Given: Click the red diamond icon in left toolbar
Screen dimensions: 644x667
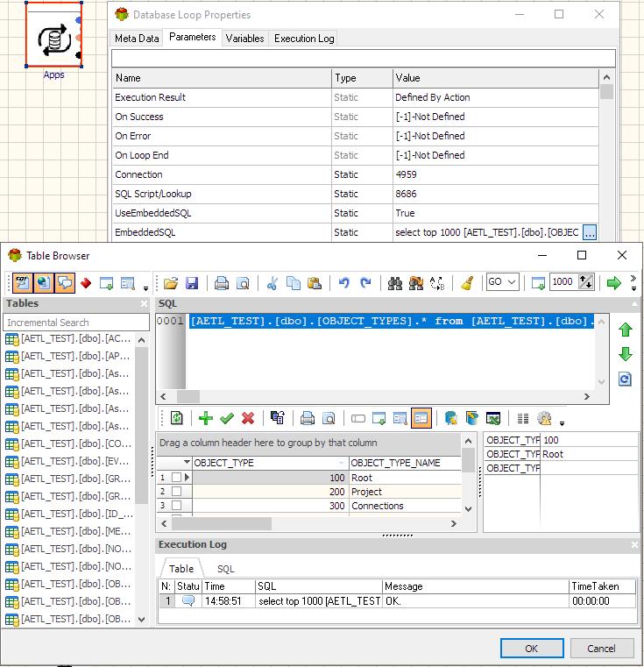Looking at the screenshot, I should click(86, 283).
